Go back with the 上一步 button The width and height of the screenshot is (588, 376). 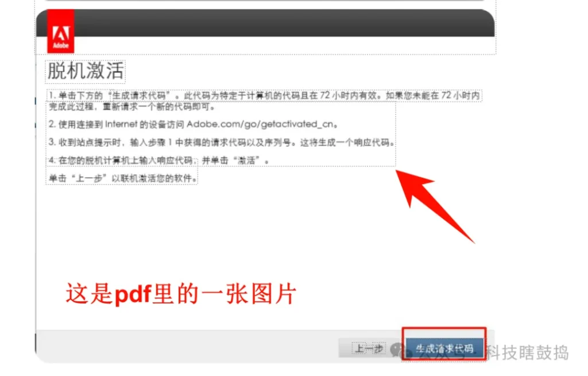tap(369, 348)
